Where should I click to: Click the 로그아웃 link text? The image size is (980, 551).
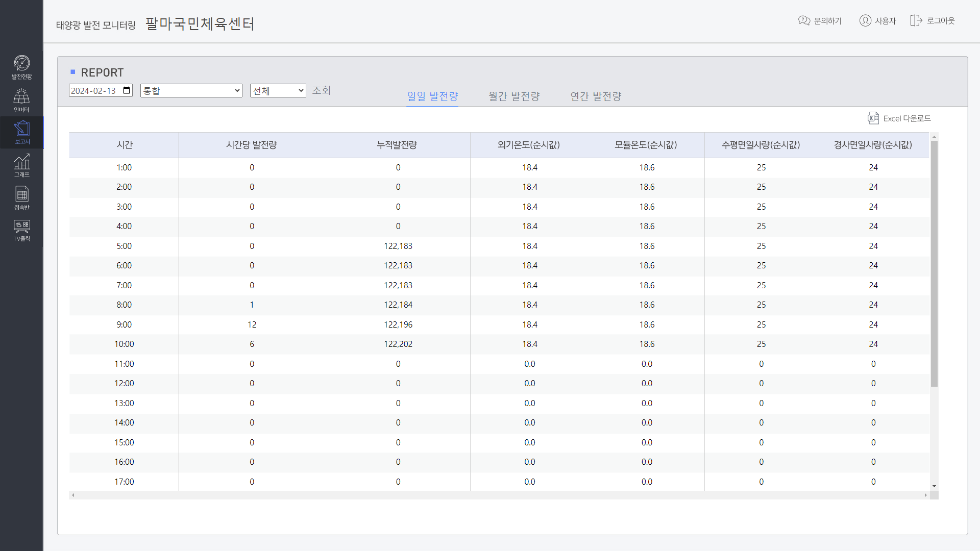click(x=941, y=21)
